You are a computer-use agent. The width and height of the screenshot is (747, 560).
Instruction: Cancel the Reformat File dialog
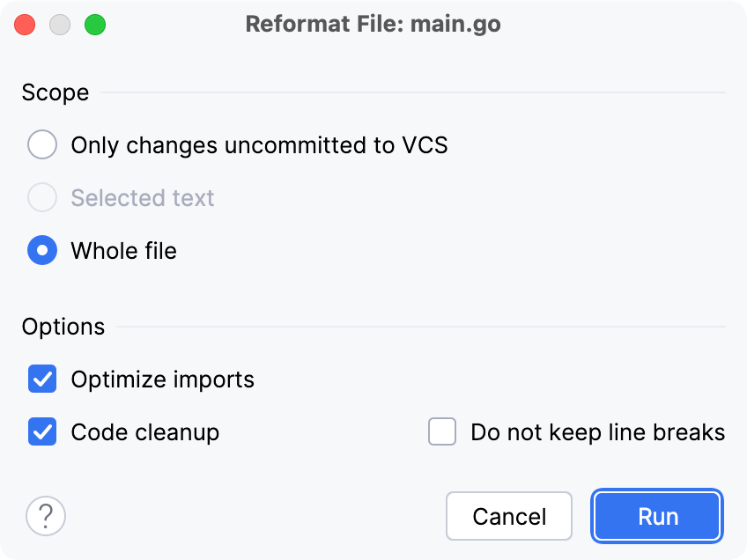[508, 516]
